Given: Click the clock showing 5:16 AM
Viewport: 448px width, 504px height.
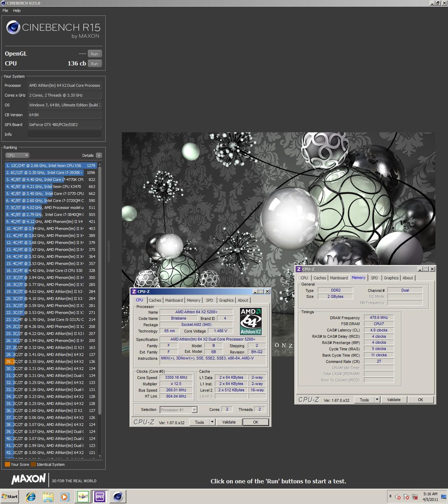Looking at the screenshot, I should 430,494.
